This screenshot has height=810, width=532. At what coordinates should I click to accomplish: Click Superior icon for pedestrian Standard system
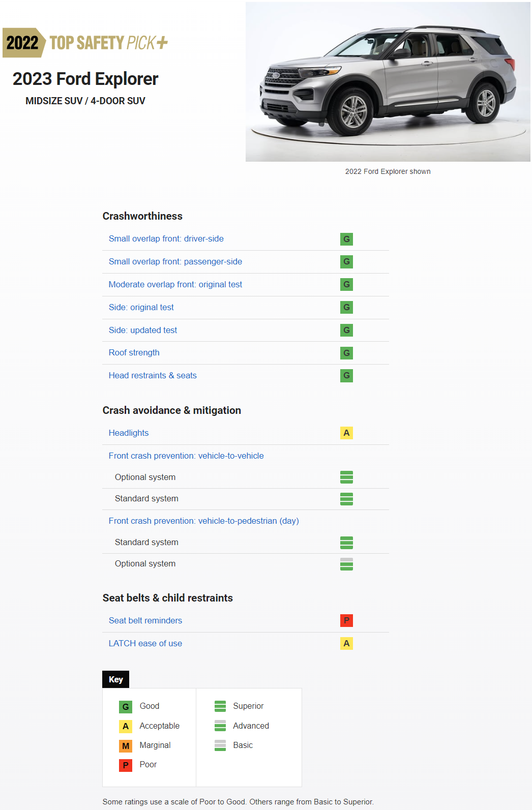[x=346, y=543]
